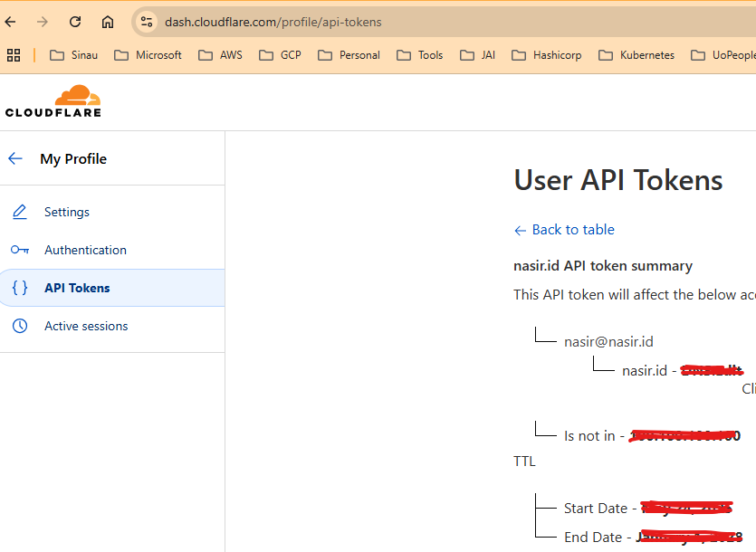This screenshot has width=756, height=552.
Task: Open the GCP bookmarks folder
Action: [x=280, y=55]
